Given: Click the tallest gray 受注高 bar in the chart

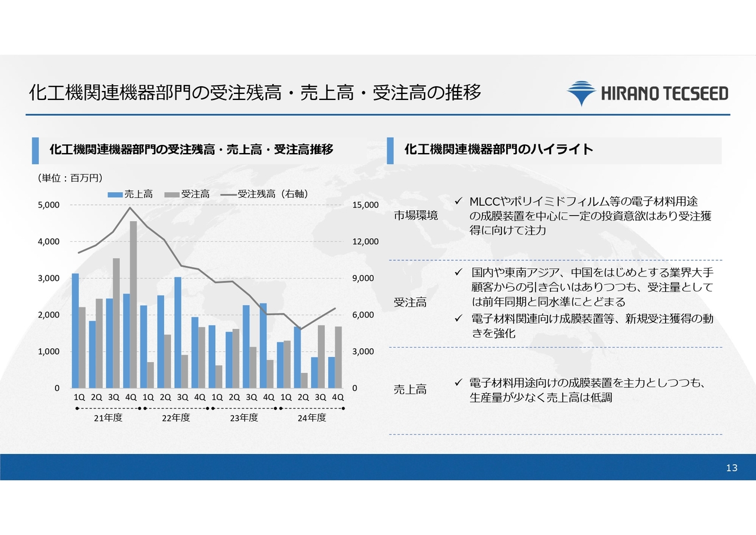Looking at the screenshot, I should click(x=133, y=304).
